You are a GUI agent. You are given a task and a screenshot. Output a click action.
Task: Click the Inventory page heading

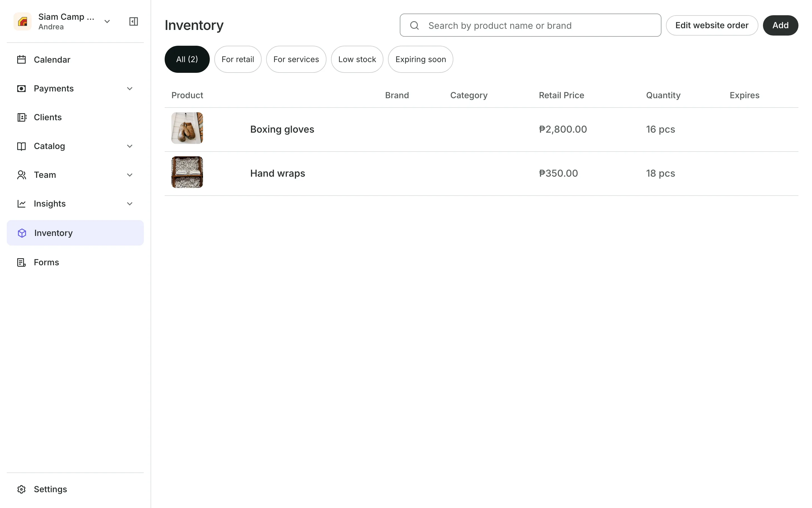(194, 25)
